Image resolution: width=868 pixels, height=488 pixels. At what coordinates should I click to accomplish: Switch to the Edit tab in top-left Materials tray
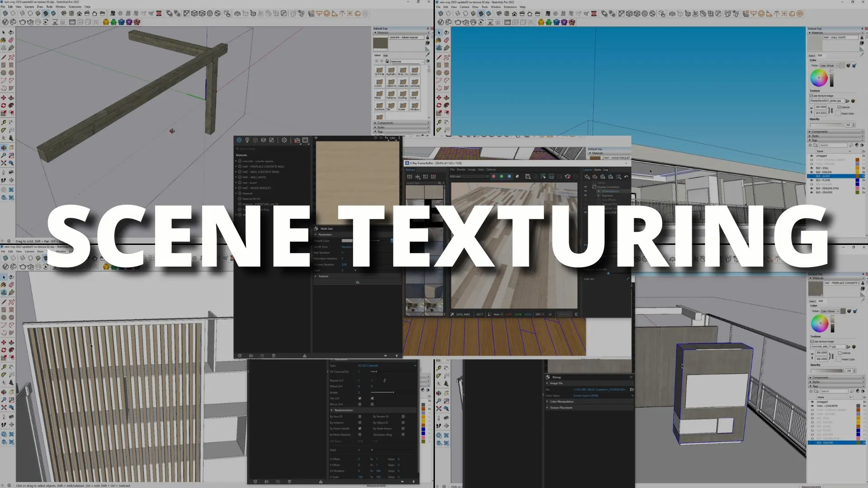(x=386, y=56)
